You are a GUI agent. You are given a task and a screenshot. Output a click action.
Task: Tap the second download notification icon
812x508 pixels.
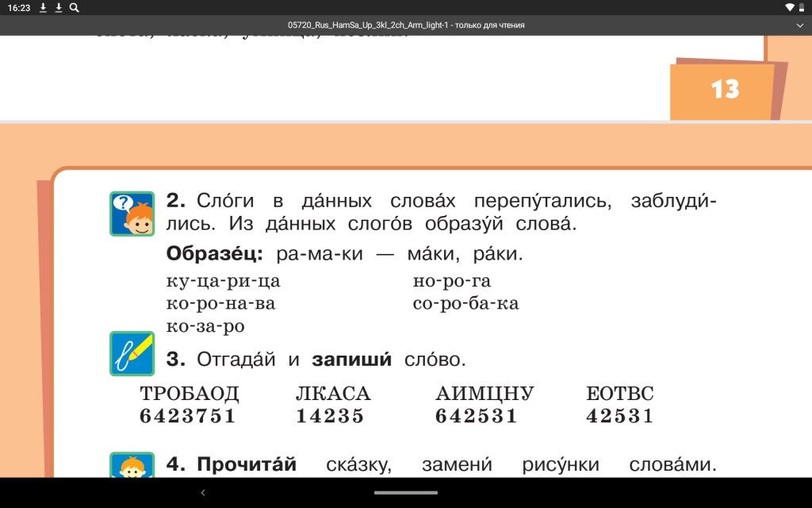coord(58,7)
